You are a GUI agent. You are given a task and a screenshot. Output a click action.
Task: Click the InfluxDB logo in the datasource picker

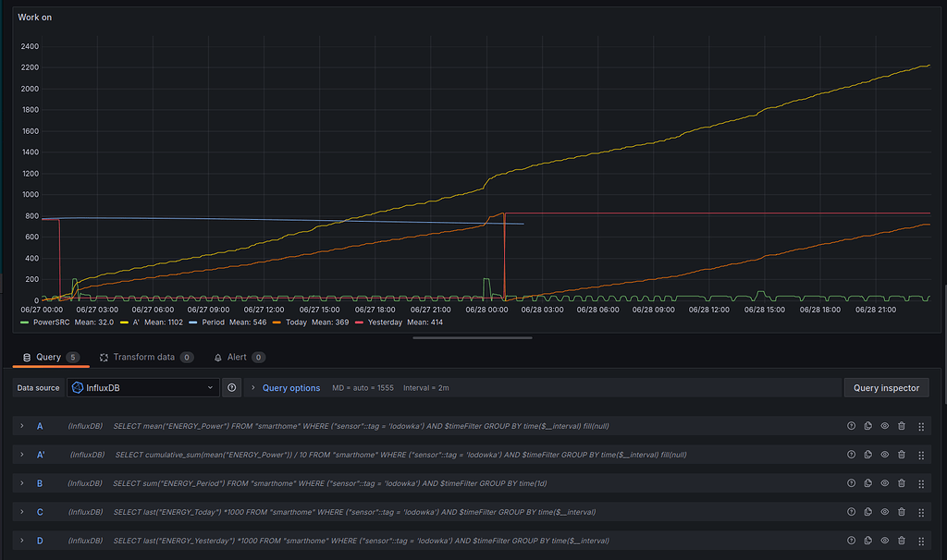78,387
